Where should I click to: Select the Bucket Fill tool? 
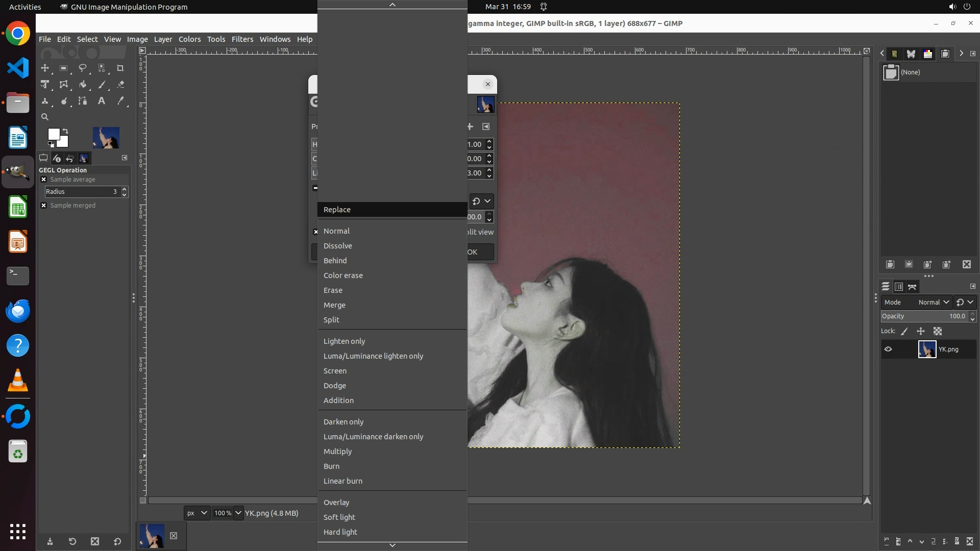click(82, 85)
